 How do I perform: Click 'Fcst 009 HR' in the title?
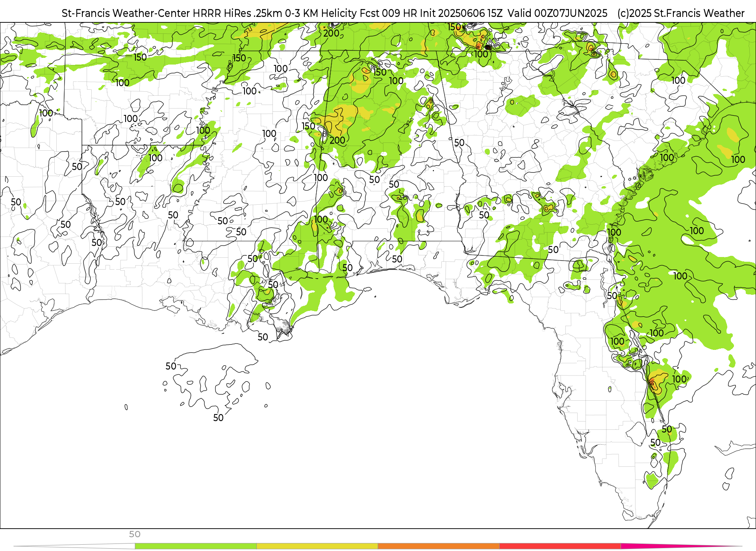[389, 13]
